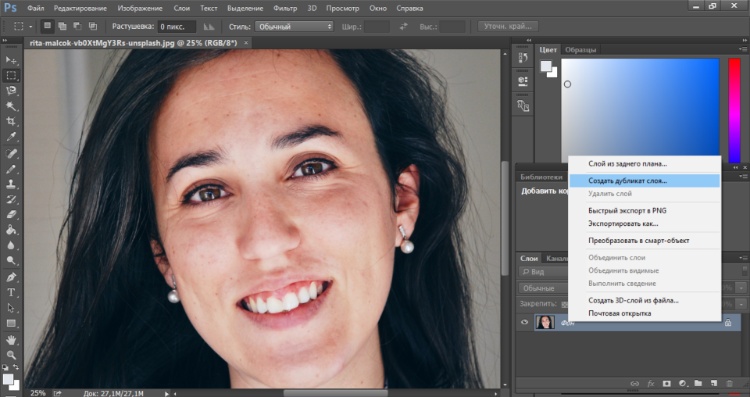The height and width of the screenshot is (397, 750).
Task: Select the Pen tool
Action: point(11,277)
